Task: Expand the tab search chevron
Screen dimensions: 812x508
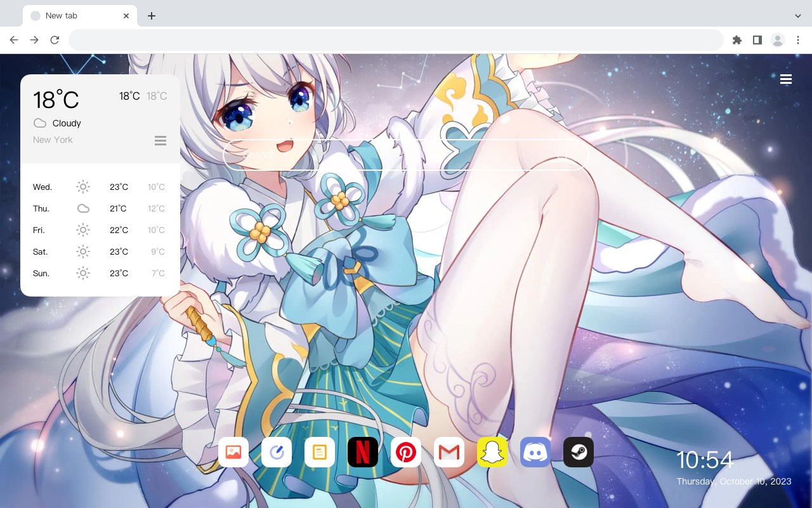Action: point(798,16)
